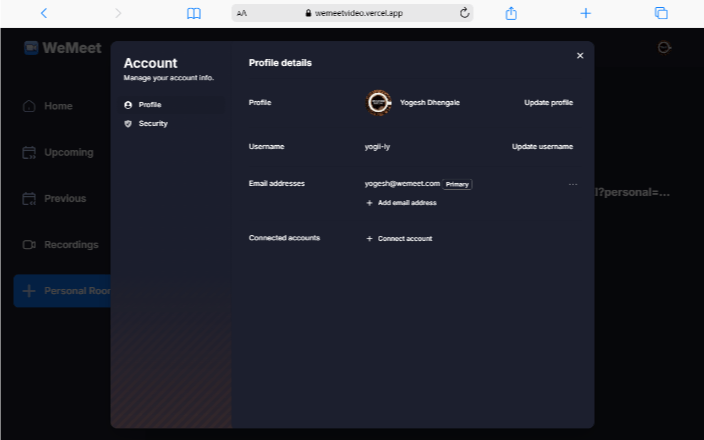Open Upcoming in the left sidebar

click(x=68, y=152)
